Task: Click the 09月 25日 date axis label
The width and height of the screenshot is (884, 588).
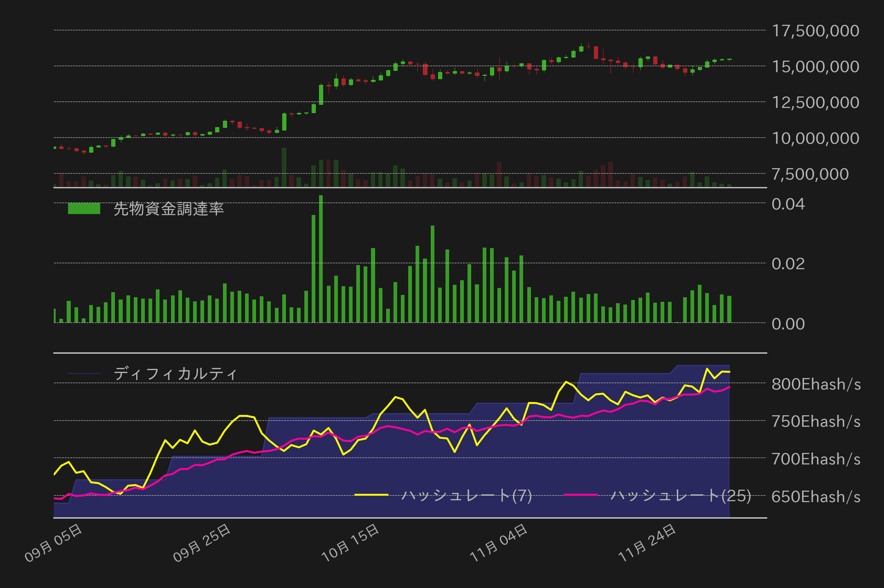Action: click(x=202, y=543)
